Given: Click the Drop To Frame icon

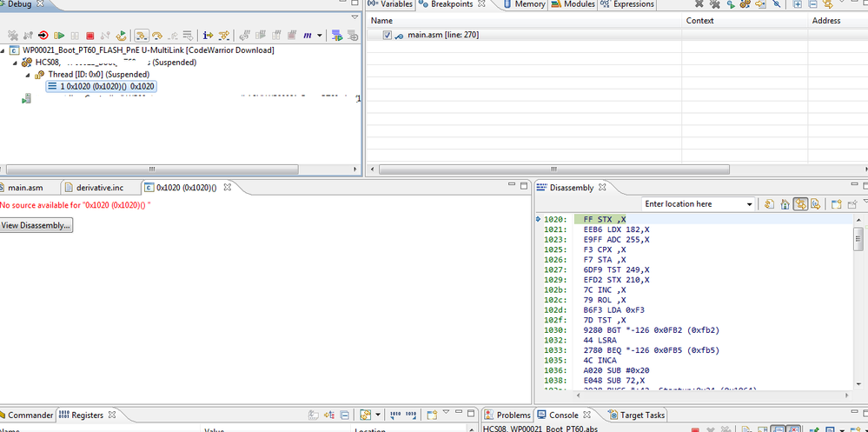Looking at the screenshot, I should (x=188, y=36).
